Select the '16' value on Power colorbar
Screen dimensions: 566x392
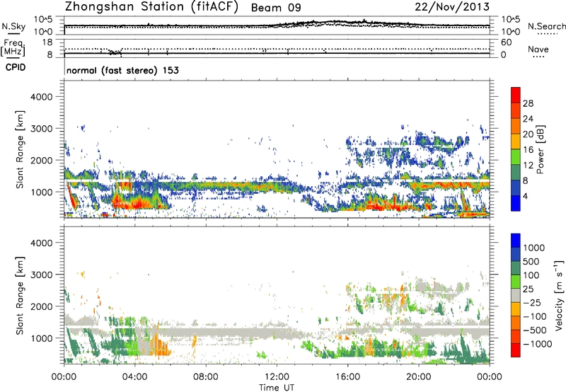click(528, 150)
